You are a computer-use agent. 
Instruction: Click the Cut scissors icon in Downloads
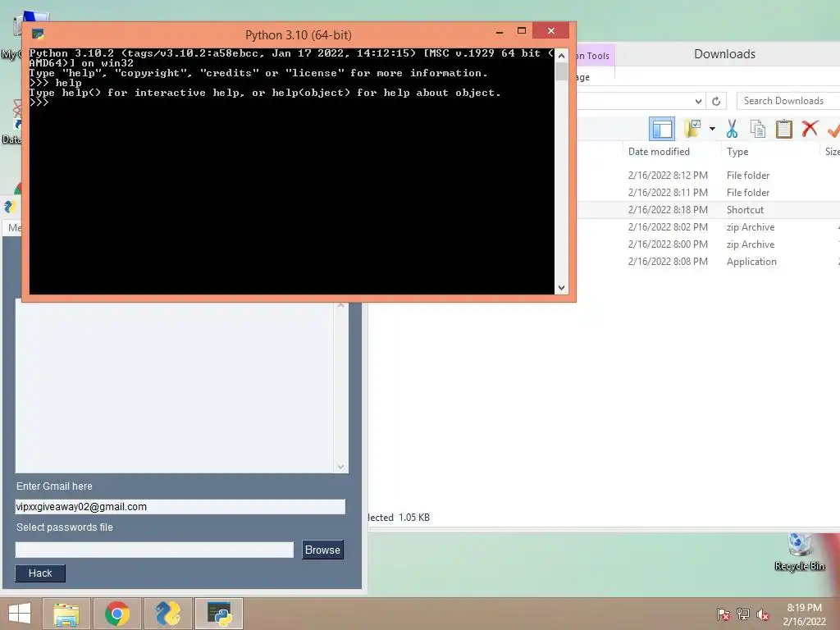(732, 129)
